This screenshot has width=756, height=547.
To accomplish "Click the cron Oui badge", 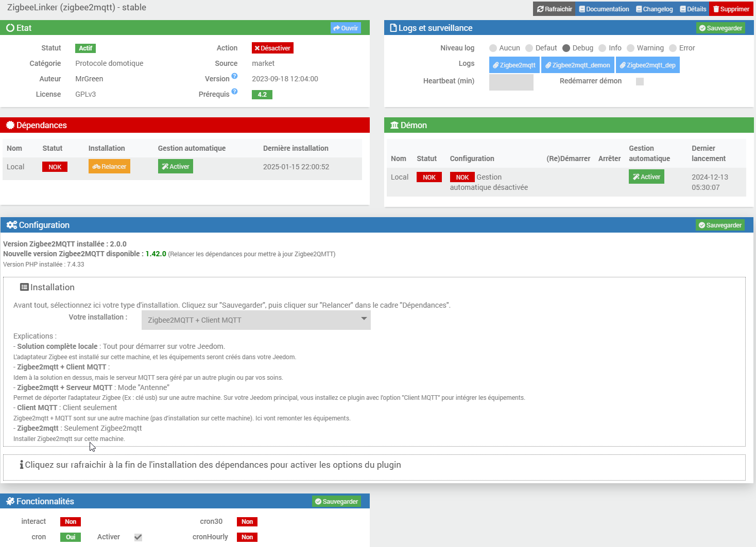I will (71, 537).
